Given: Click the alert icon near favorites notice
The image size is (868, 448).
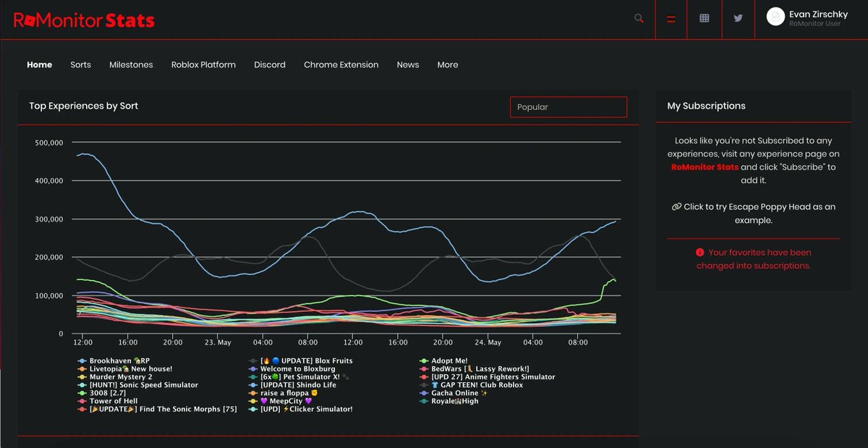Looking at the screenshot, I should tap(699, 253).
